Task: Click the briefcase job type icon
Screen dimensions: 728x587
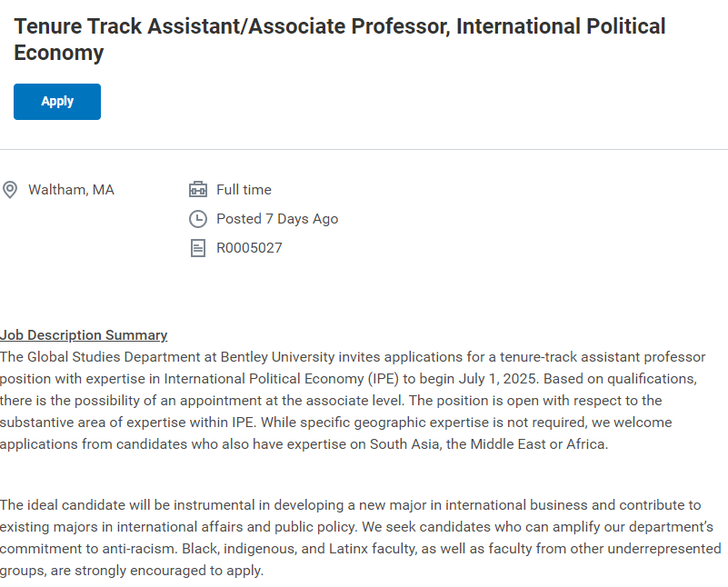Action: (x=197, y=190)
